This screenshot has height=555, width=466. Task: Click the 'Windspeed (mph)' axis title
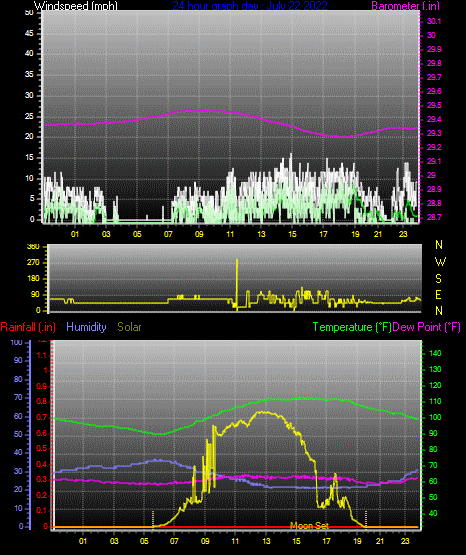tap(76, 5)
